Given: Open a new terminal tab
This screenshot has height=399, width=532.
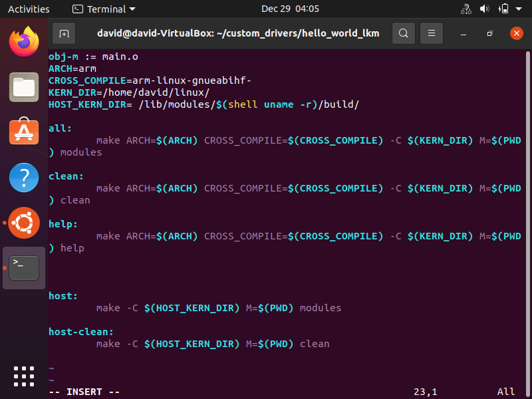Looking at the screenshot, I should (63, 33).
